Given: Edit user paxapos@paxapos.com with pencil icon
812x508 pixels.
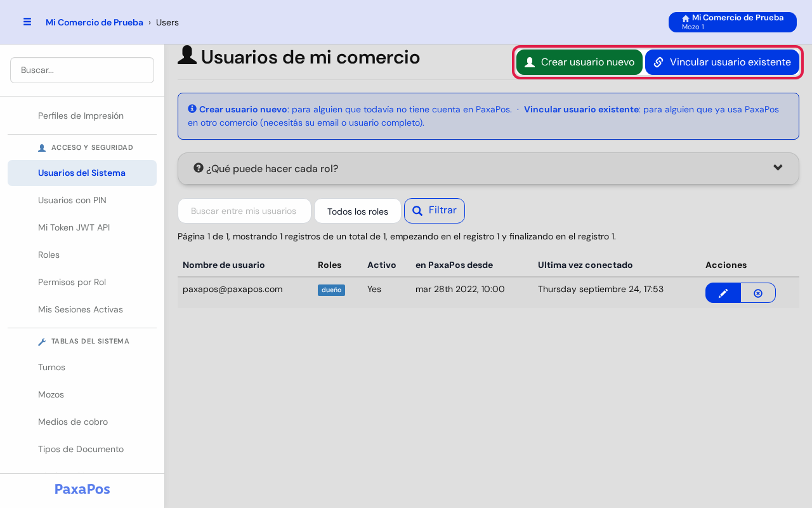Looking at the screenshot, I should [723, 293].
